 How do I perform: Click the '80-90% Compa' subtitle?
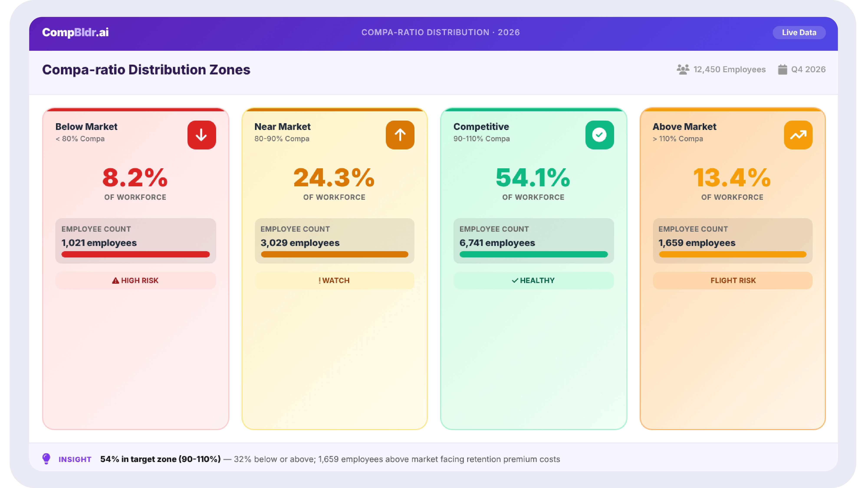tap(282, 139)
